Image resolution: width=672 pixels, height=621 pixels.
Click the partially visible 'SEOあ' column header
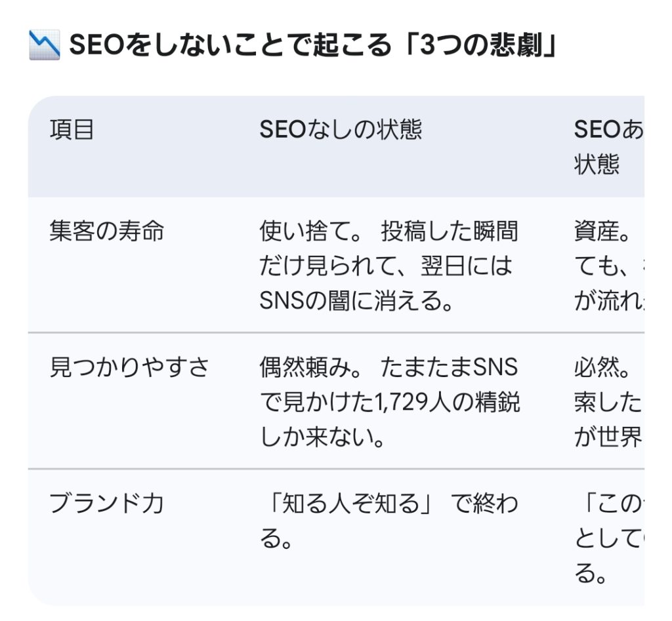click(x=608, y=130)
